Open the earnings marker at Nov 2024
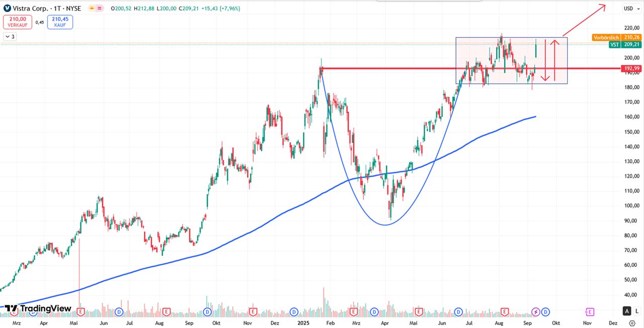644x328 pixels. (x=253, y=312)
